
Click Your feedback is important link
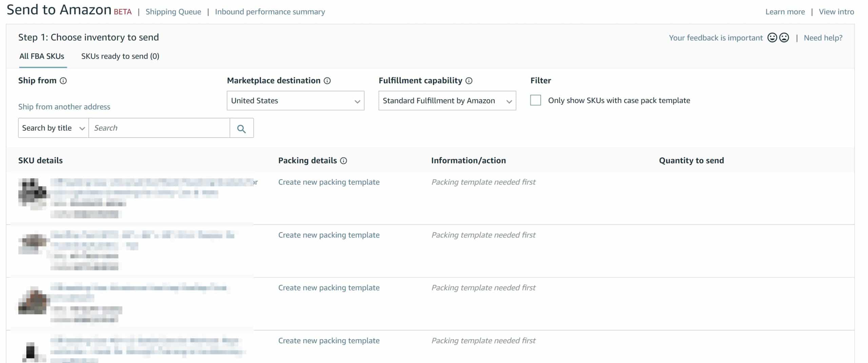(716, 38)
